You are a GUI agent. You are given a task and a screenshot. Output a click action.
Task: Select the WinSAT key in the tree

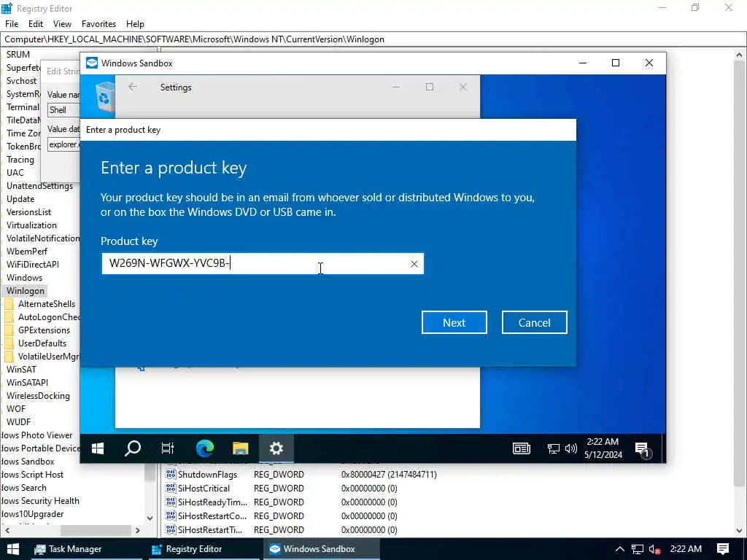tap(21, 370)
